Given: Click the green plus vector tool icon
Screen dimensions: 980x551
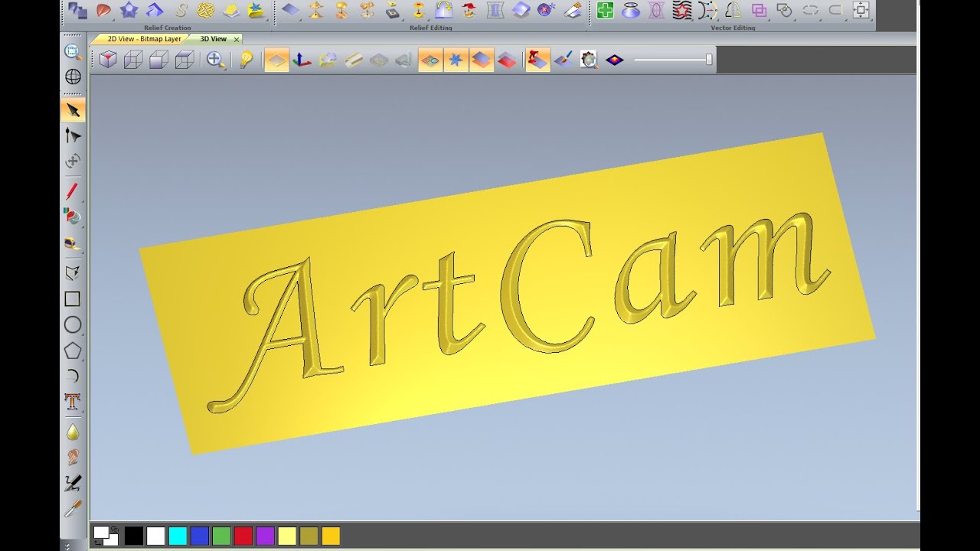Looking at the screenshot, I should click(x=606, y=10).
